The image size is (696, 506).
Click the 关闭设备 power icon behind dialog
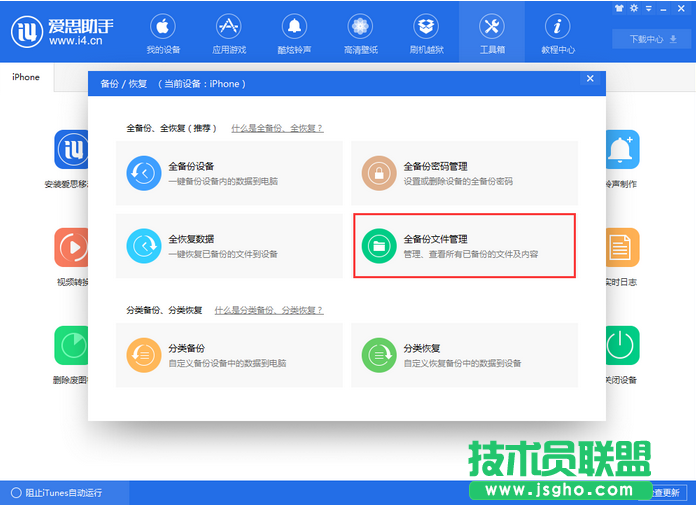click(x=622, y=346)
